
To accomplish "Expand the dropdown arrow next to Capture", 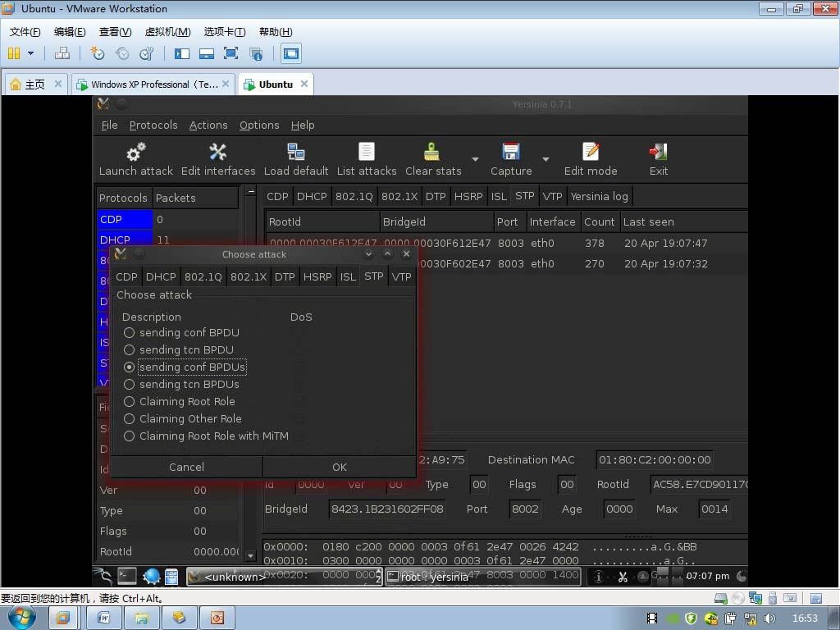I will 546,159.
